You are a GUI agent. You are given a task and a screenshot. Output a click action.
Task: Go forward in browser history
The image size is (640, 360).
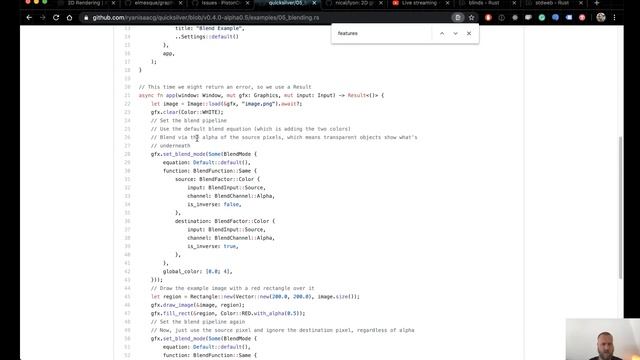(42, 18)
